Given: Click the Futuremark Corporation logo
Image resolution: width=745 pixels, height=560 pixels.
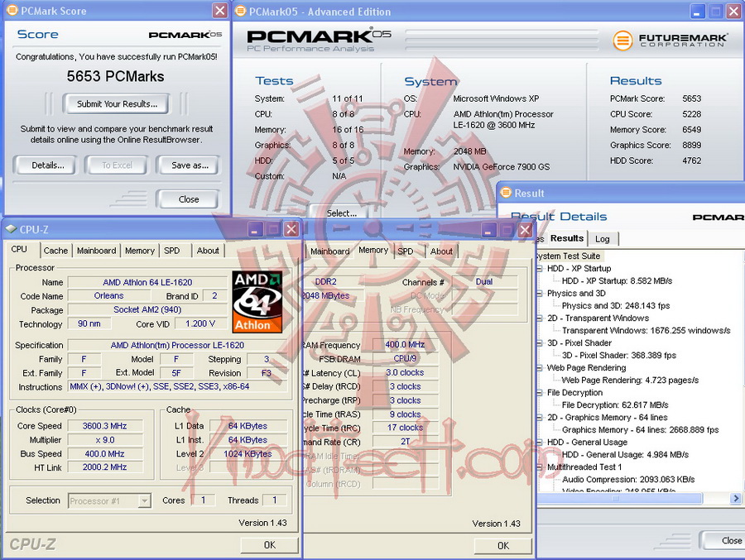Looking at the screenshot, I should [670, 41].
